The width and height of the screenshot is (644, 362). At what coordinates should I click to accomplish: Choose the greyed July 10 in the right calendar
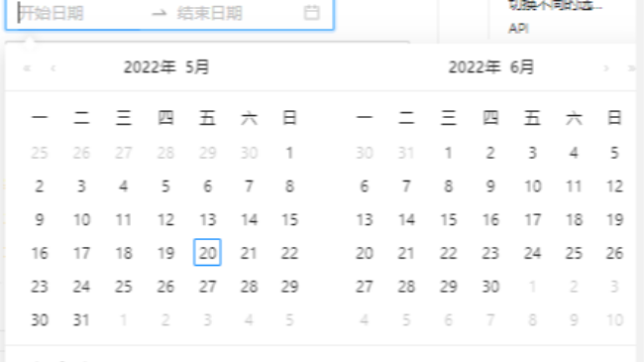click(614, 319)
